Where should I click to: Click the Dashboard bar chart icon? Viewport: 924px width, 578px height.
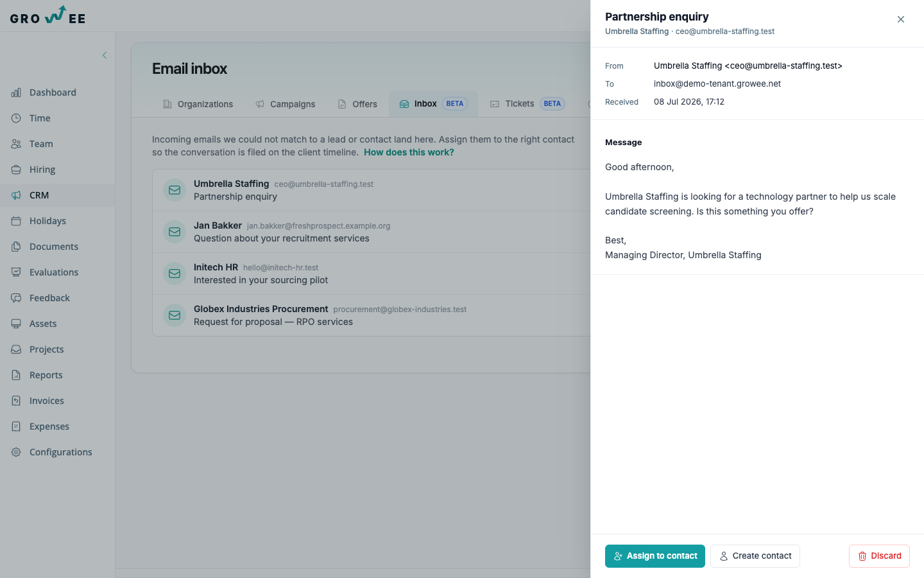[x=16, y=92]
